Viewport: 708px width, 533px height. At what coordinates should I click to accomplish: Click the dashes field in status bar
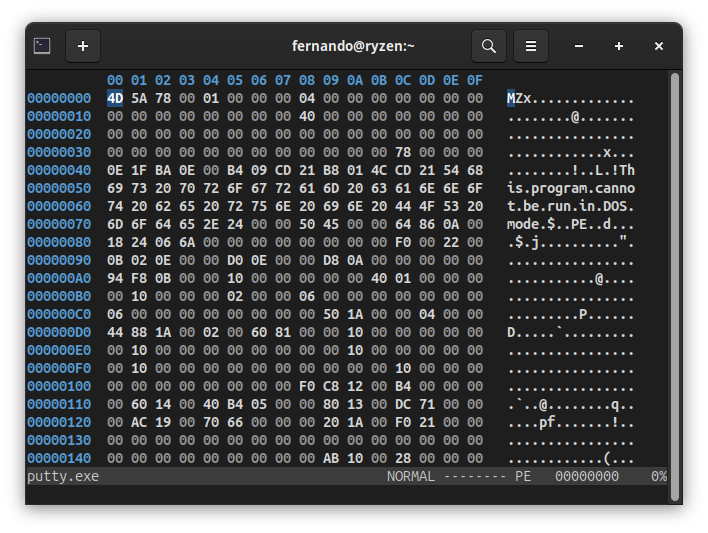click(475, 477)
